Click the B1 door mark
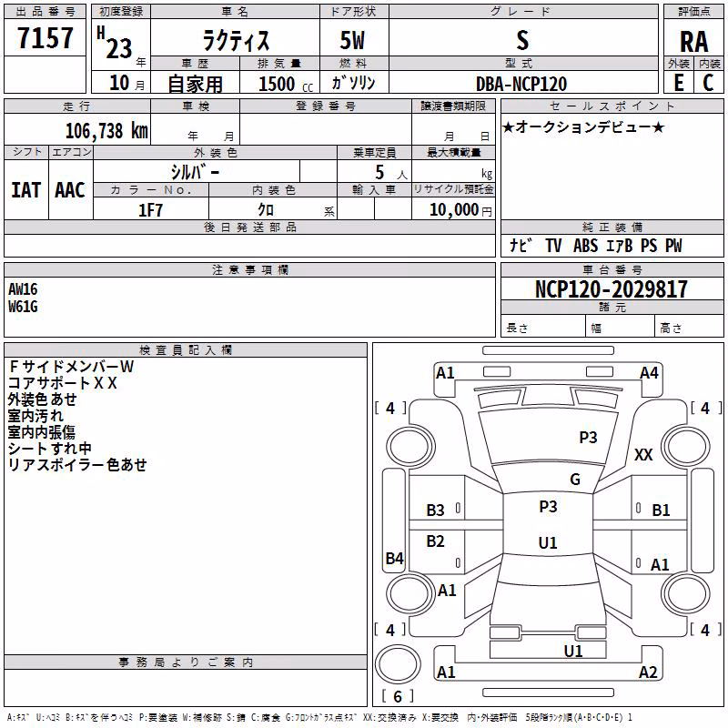 pos(661,511)
